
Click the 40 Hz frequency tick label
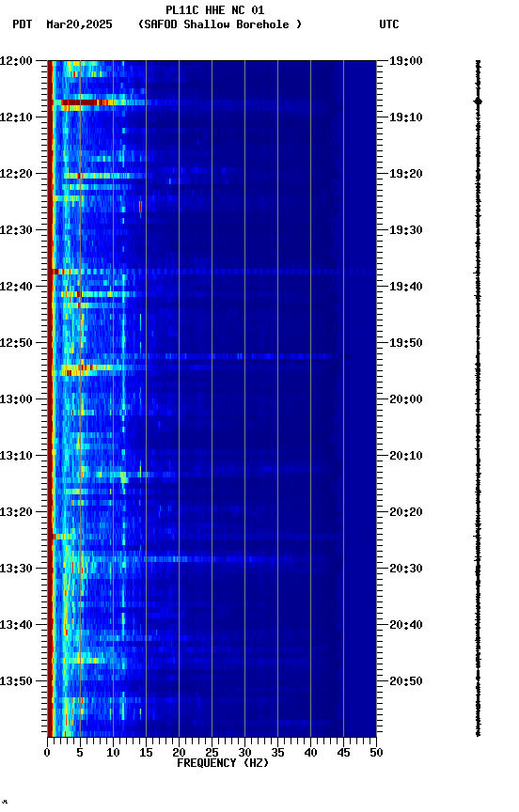[x=310, y=753]
